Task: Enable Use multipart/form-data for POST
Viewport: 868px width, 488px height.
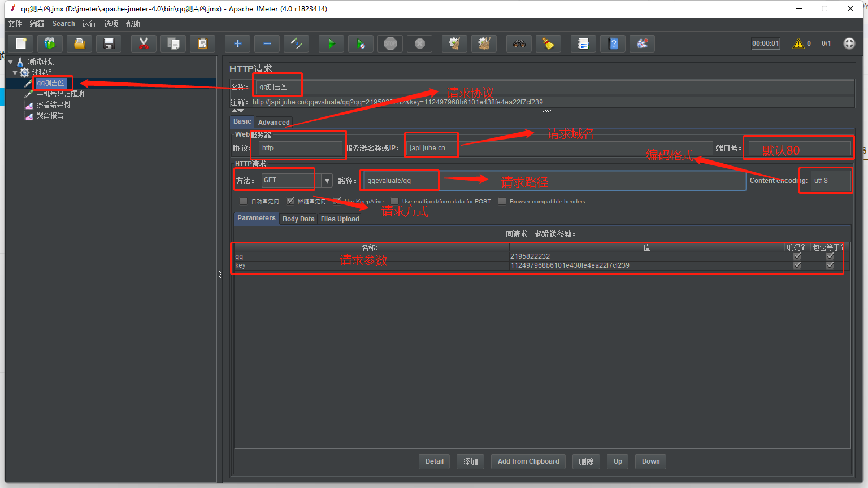Action: pyautogui.click(x=394, y=201)
